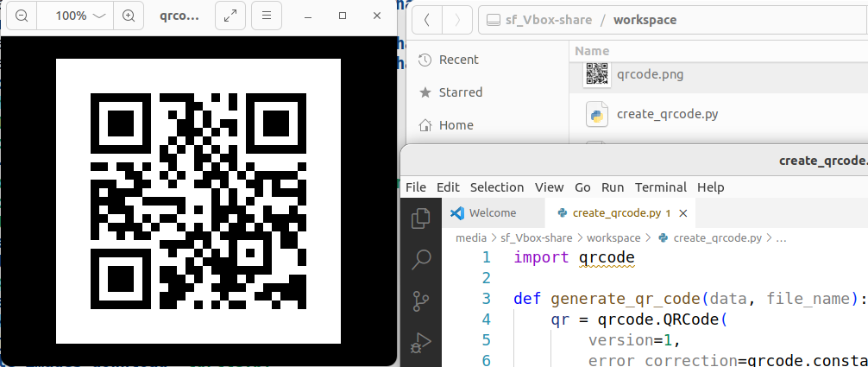Click line number 3 in the editor gutter

[x=486, y=299]
